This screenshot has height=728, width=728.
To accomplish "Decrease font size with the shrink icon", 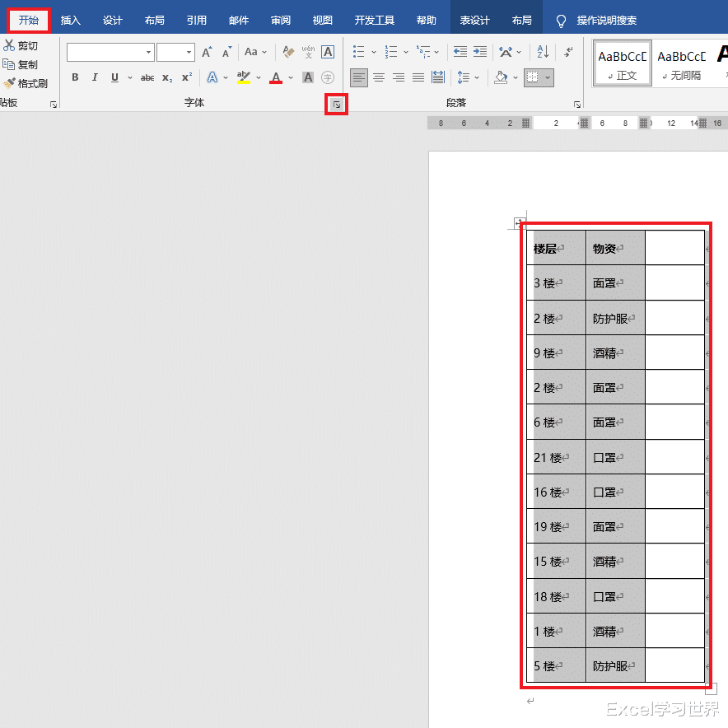I will coord(226,52).
